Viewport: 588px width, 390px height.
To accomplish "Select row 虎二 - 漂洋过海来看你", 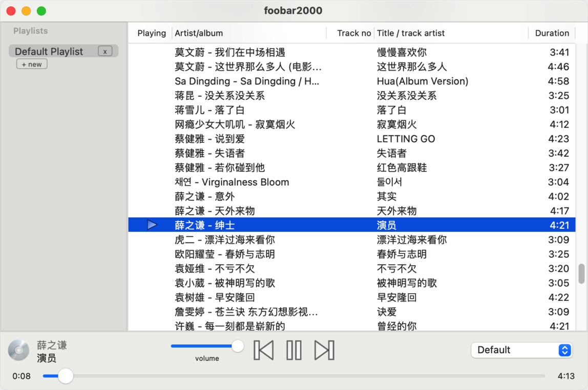I will click(352, 240).
